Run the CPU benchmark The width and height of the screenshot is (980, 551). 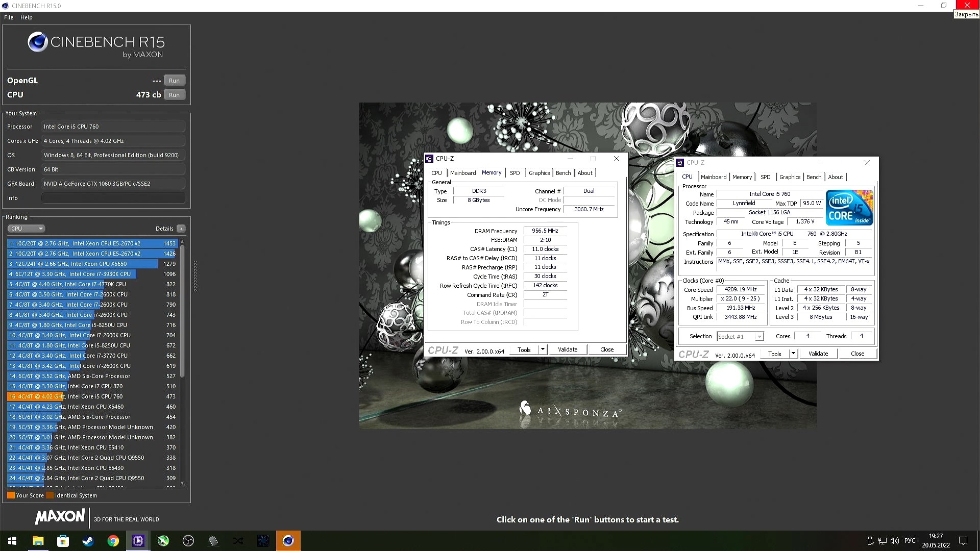coord(175,95)
